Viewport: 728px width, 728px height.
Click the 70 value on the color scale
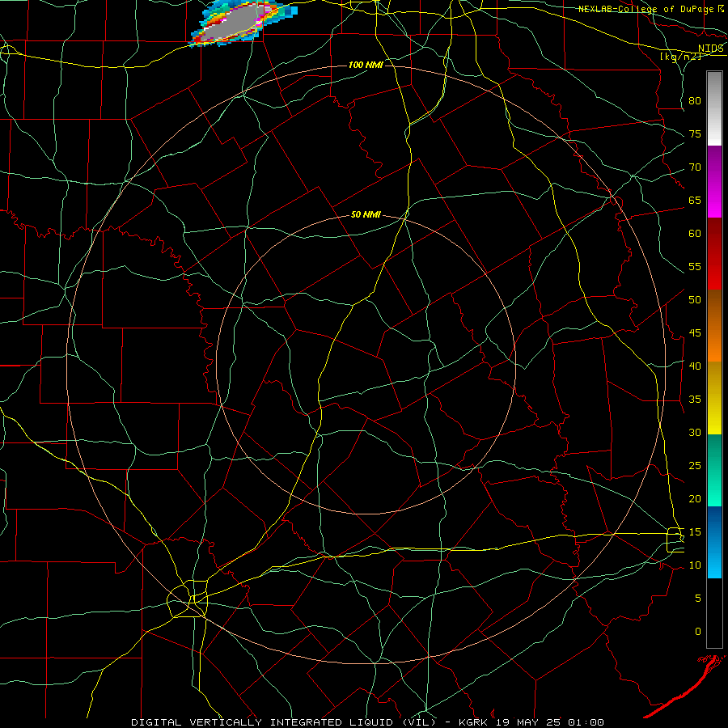695,167
